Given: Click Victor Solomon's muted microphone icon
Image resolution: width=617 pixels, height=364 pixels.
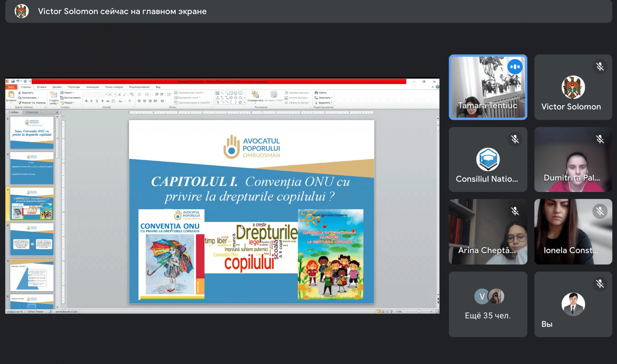Looking at the screenshot, I should (x=600, y=67).
